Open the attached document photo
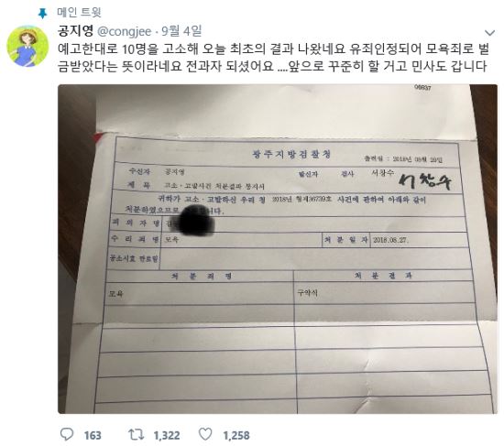This screenshot has width=504, height=446. click(x=278, y=249)
